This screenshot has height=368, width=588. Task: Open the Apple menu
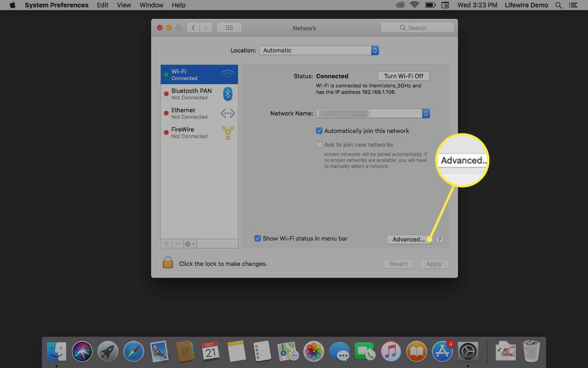[x=12, y=5]
